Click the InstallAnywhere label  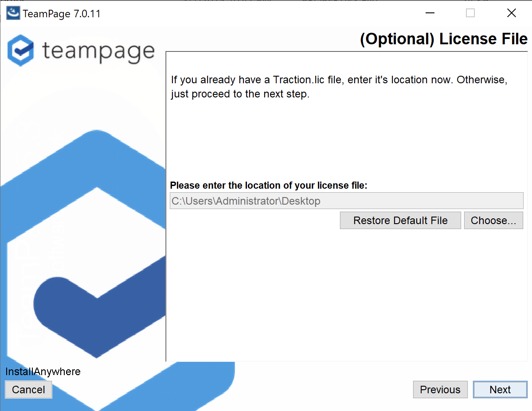(43, 372)
